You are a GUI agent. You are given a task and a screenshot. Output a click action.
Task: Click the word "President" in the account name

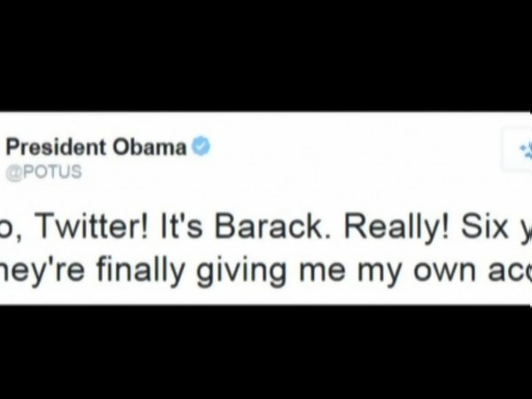56,147
